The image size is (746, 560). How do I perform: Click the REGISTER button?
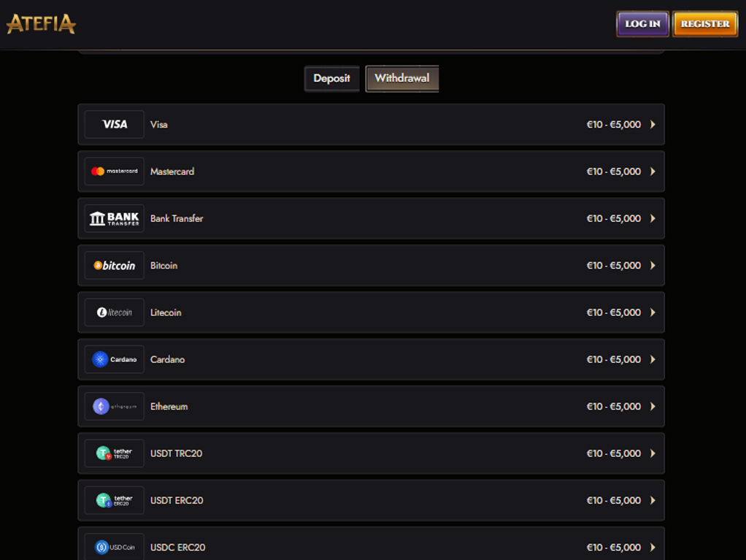pyautogui.click(x=705, y=24)
